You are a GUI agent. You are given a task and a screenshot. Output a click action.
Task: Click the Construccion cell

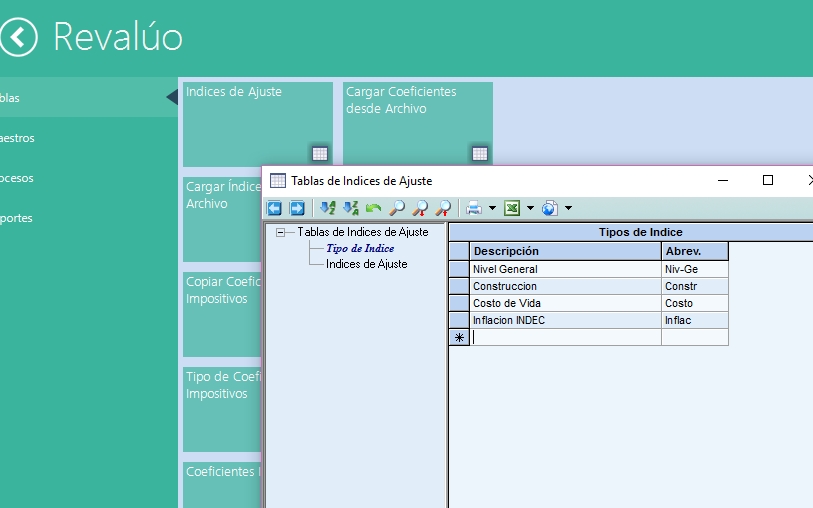pos(565,286)
